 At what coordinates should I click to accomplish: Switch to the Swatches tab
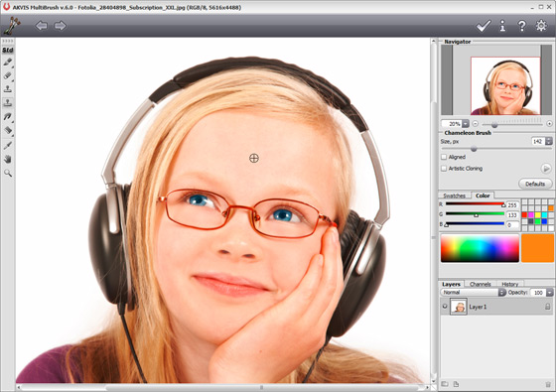[455, 196]
